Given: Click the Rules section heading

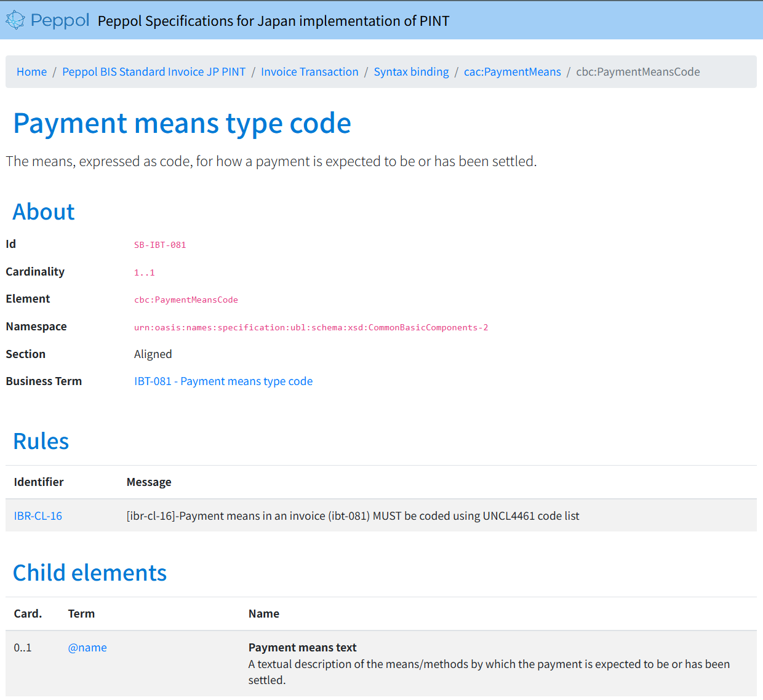Looking at the screenshot, I should (x=41, y=441).
